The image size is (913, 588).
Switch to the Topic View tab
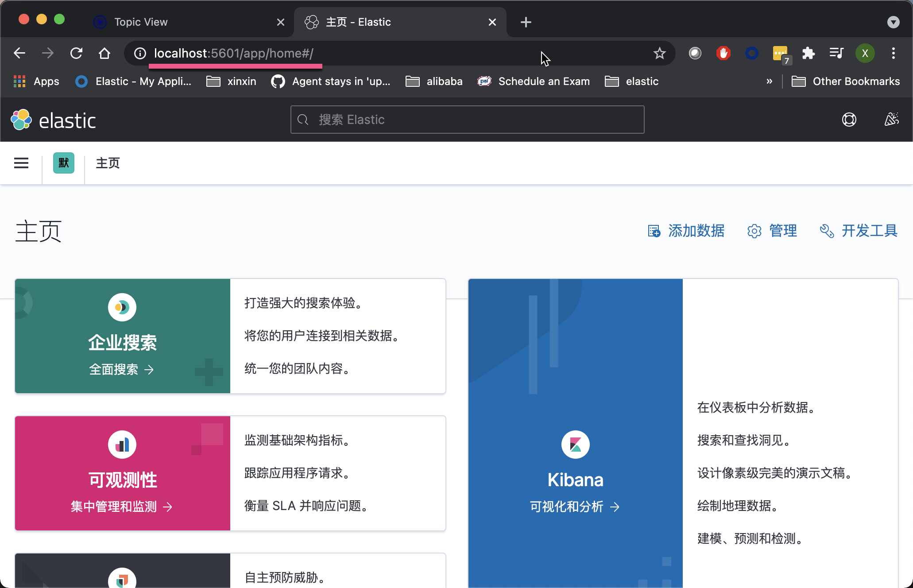141,22
